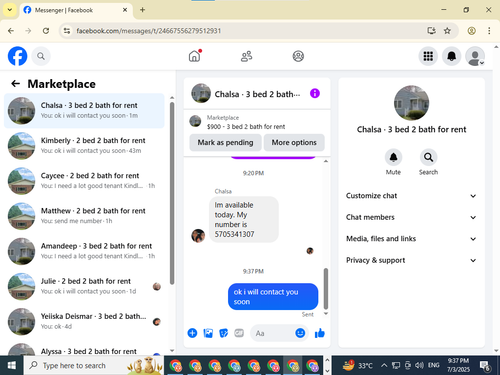Screen dimensions: 500x375
Task: Choose a GIF in composer
Action: [x=239, y=333]
